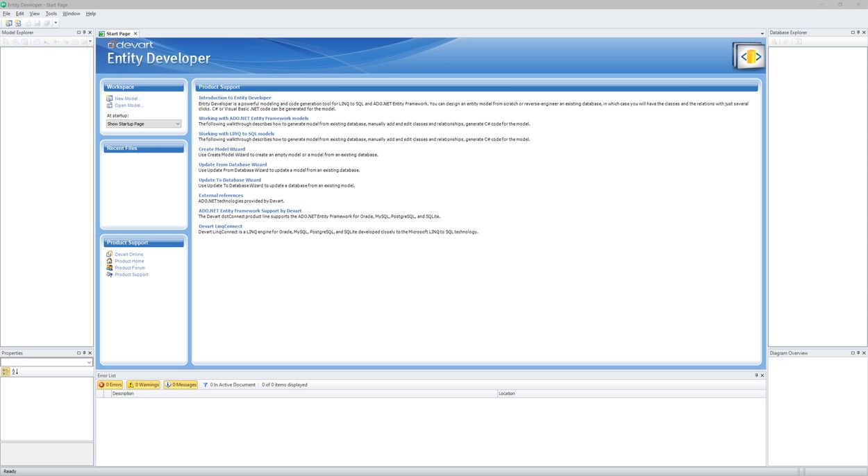Close the Error List panel
The width and height of the screenshot is (868, 476).
pos(762,375)
